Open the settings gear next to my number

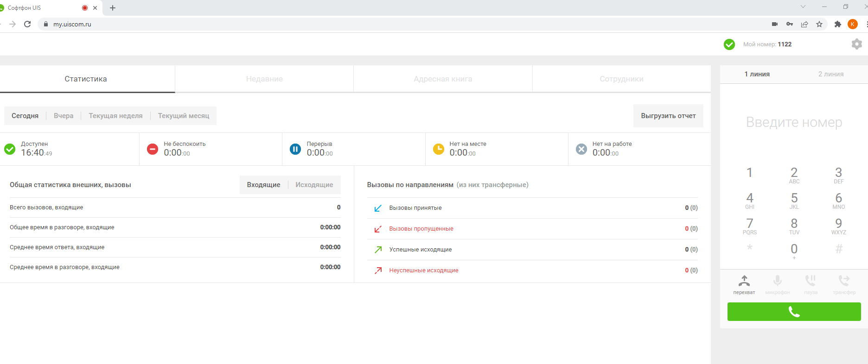(x=856, y=44)
